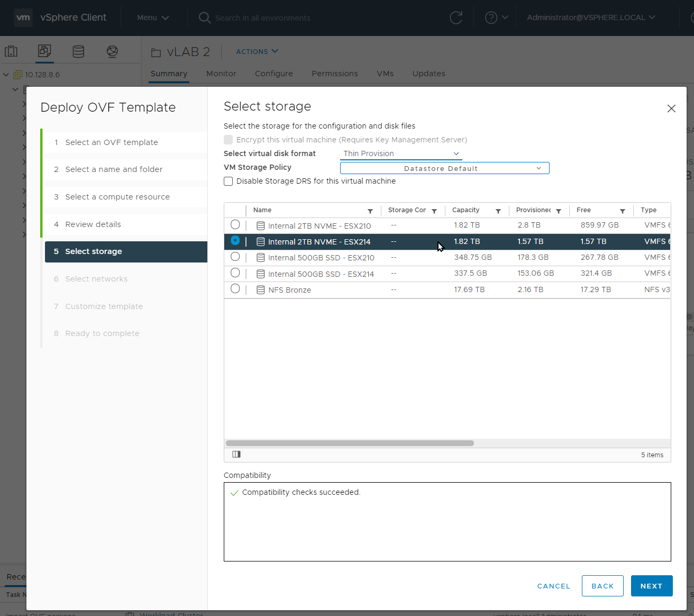
Task: Open VMs and Templates inventory icon
Action: (44, 51)
